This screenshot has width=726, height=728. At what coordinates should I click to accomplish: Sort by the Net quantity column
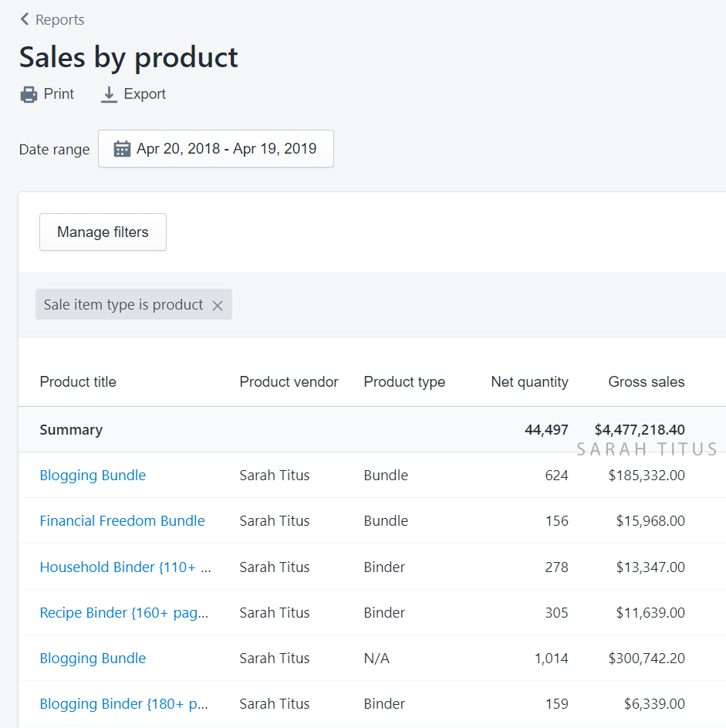pyautogui.click(x=529, y=381)
